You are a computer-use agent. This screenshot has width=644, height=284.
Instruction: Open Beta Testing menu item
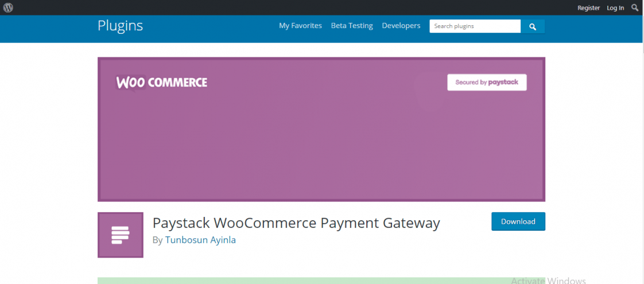(352, 25)
